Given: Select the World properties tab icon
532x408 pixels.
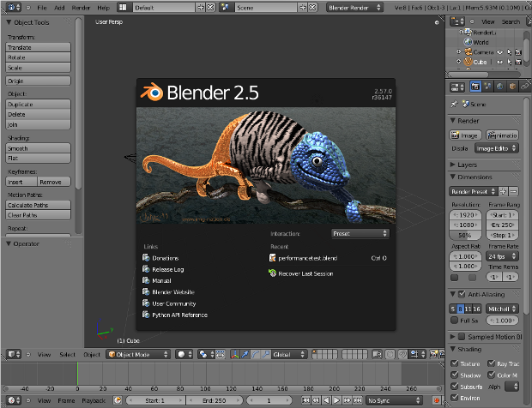Looking at the screenshot, I should coord(499,87).
